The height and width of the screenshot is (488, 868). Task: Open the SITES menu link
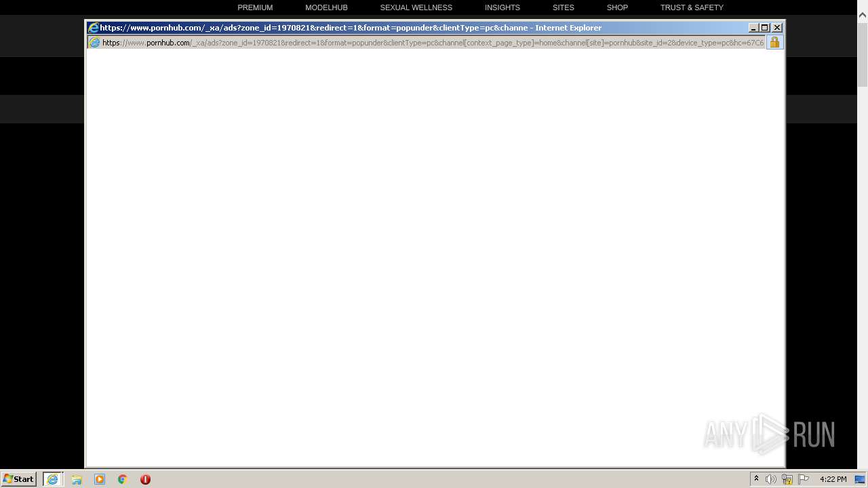tap(563, 7)
